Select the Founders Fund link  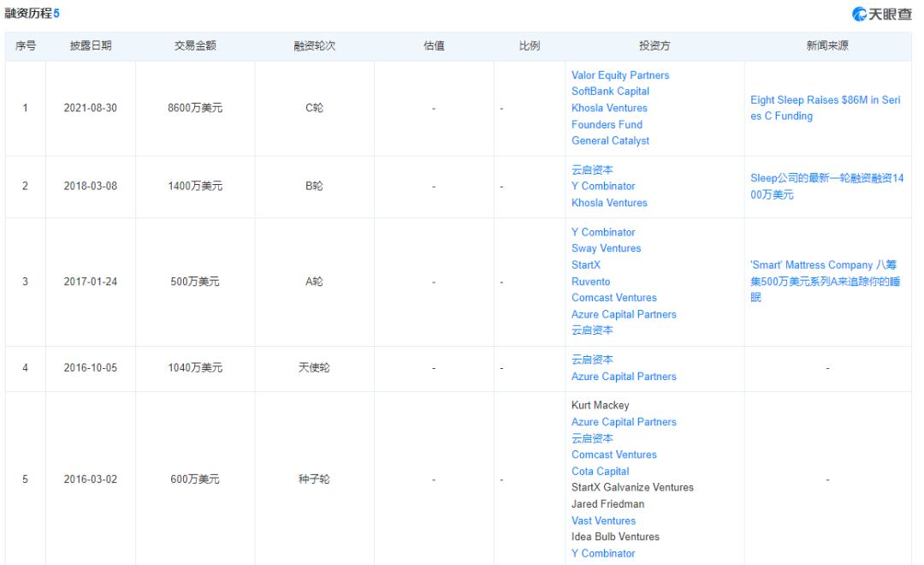click(x=607, y=124)
